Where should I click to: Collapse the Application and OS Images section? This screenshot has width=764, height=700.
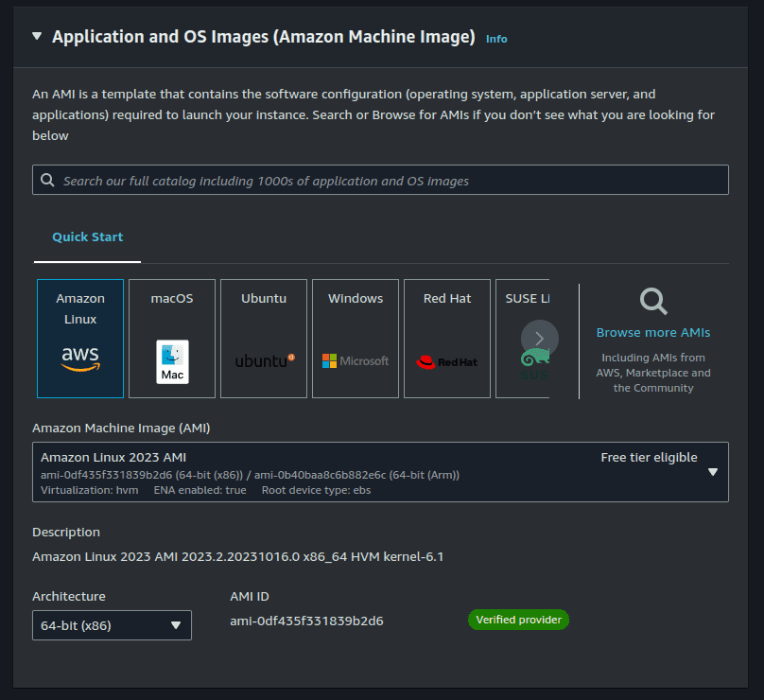37,37
